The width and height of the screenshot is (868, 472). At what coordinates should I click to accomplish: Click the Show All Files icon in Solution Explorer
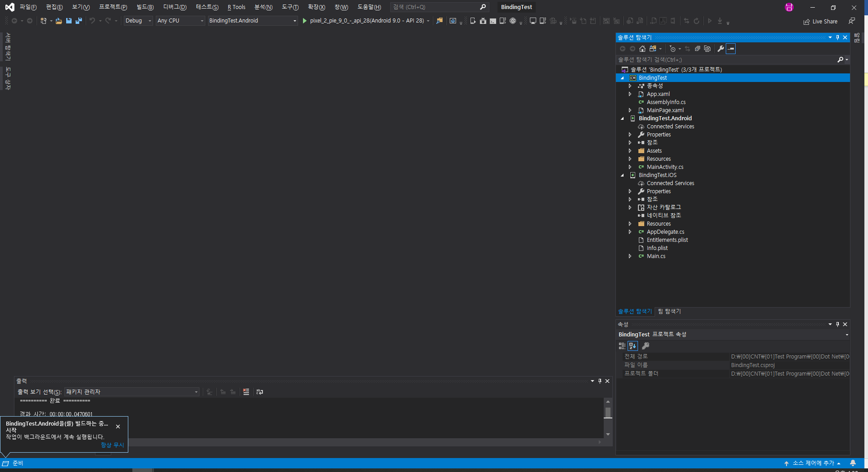coord(707,49)
